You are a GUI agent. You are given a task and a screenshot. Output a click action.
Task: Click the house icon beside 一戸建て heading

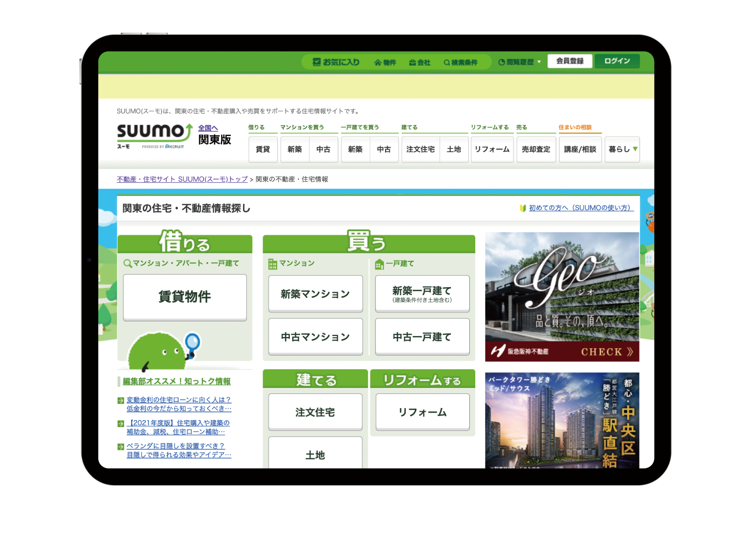tap(380, 264)
